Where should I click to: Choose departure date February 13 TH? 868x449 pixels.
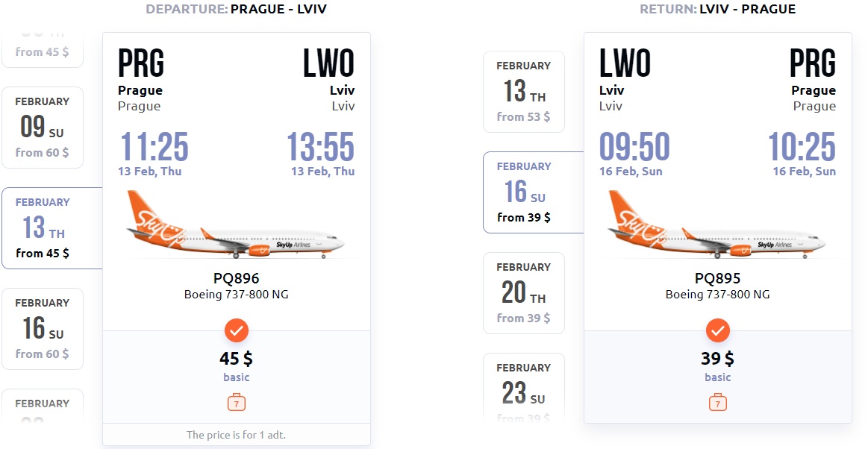pos(52,227)
